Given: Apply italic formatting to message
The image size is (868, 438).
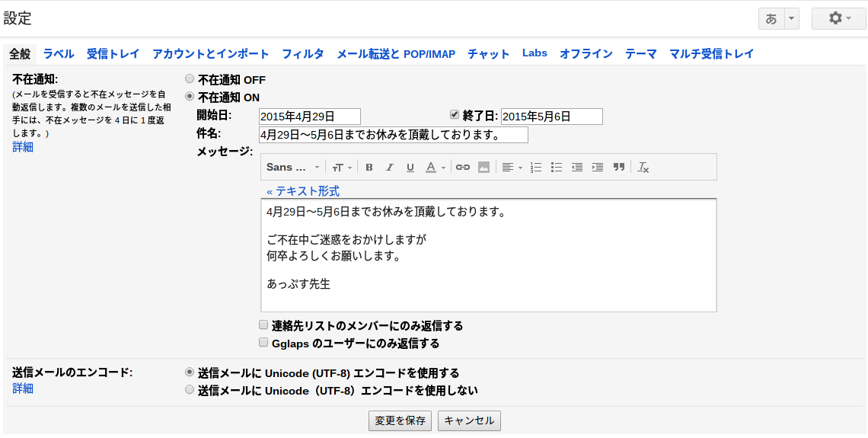Looking at the screenshot, I should point(390,168).
